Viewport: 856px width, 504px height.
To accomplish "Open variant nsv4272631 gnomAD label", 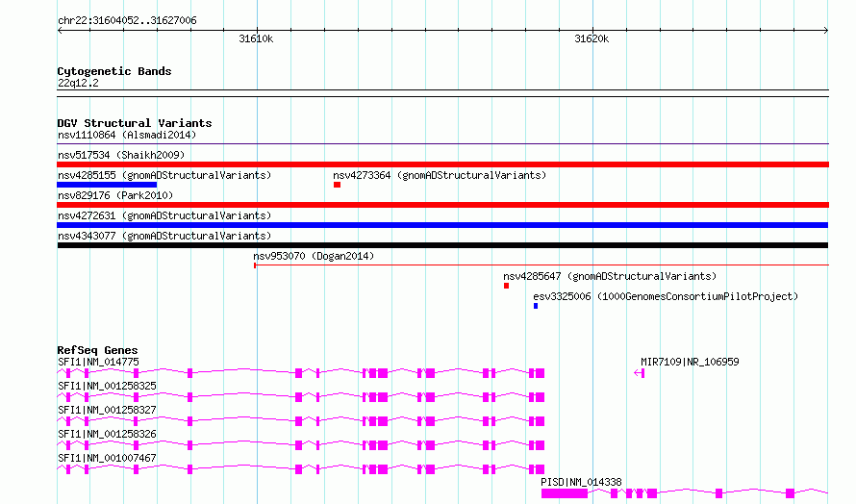I will tap(164, 215).
